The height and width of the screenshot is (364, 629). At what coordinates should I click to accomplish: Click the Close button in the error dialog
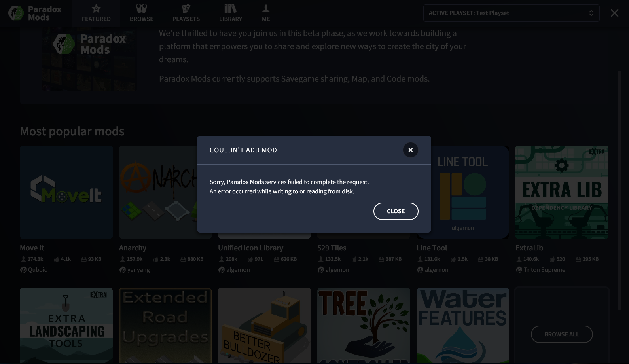coord(396,211)
